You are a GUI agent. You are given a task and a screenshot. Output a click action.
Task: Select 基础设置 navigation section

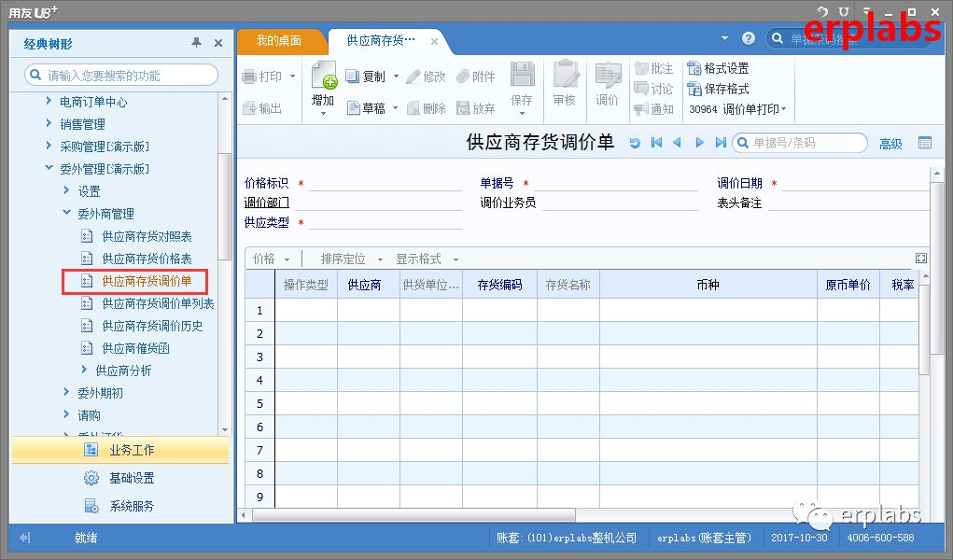tap(120, 478)
